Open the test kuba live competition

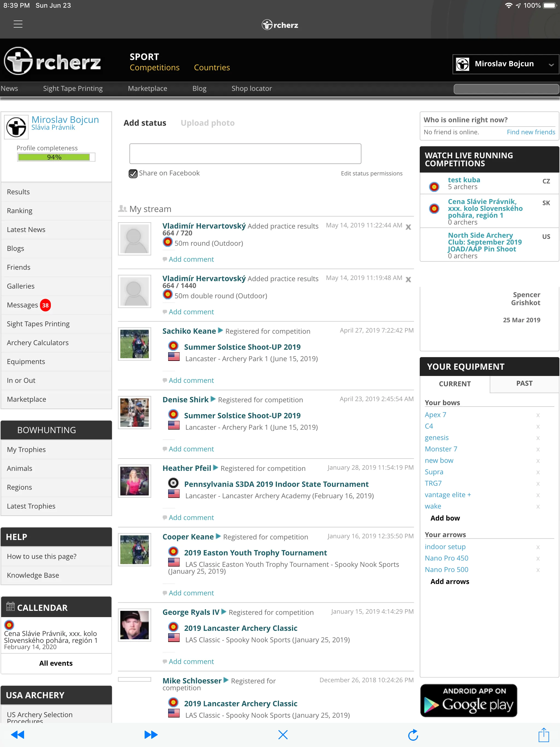464,180
